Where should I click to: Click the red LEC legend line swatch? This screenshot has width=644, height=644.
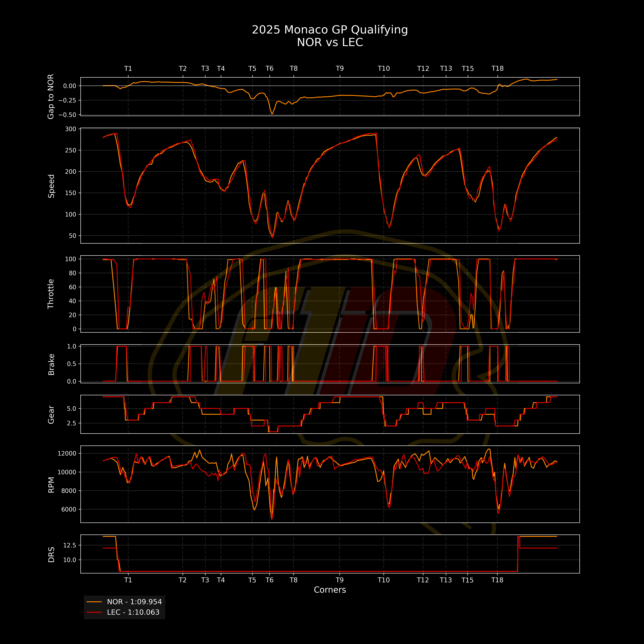click(94, 612)
